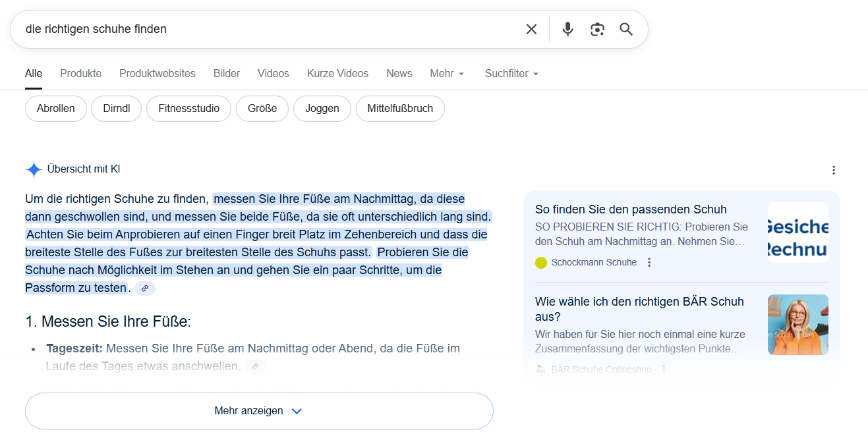The width and height of the screenshot is (868, 440).
Task: Switch to the Produkte tab
Action: (80, 74)
